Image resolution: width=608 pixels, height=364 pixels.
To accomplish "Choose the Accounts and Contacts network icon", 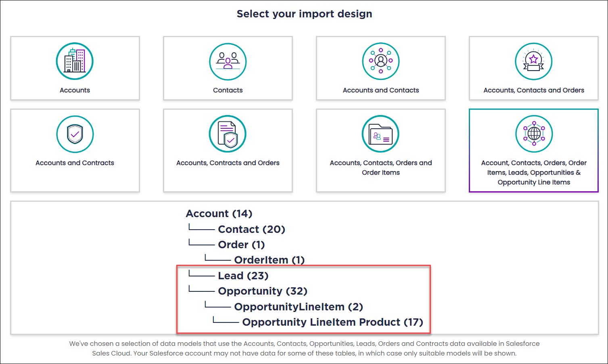I will pyautogui.click(x=381, y=61).
